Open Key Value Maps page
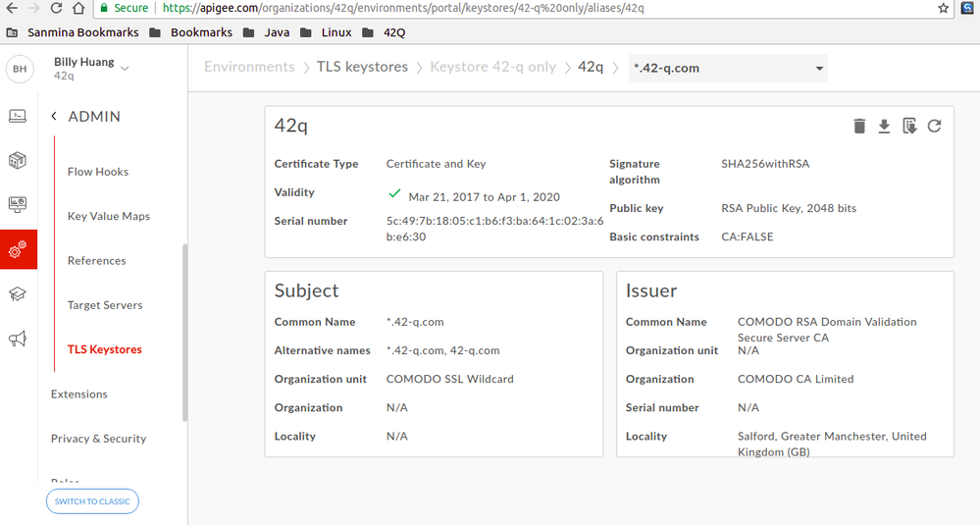The height and width of the screenshot is (525, 980). click(x=109, y=216)
